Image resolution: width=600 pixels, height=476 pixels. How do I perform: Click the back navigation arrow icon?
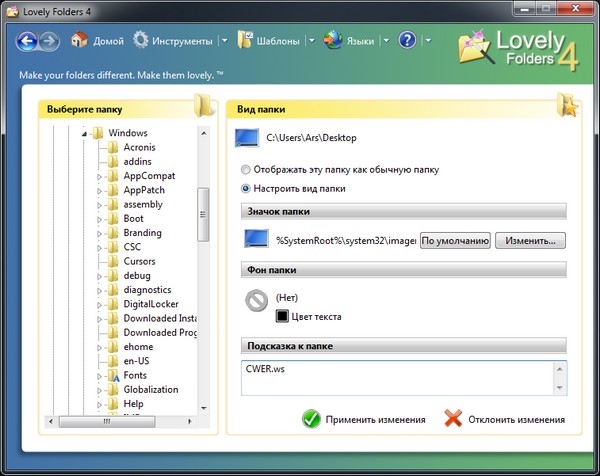(27, 41)
